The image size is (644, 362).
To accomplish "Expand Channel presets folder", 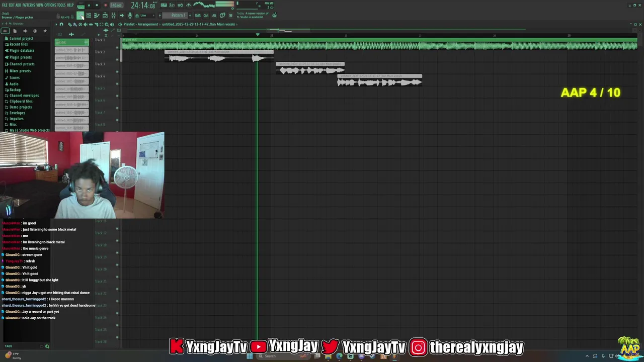I will pyautogui.click(x=22, y=64).
